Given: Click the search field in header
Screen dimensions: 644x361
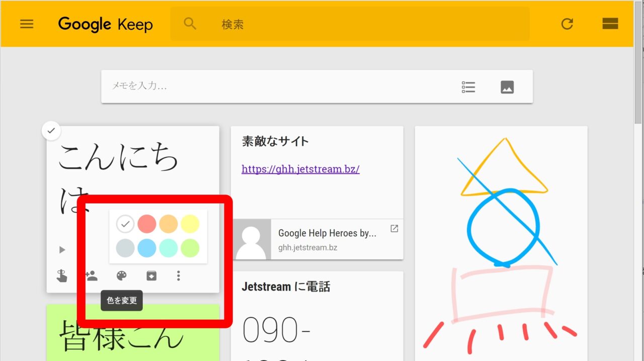Looking at the screenshot, I should coord(352,24).
